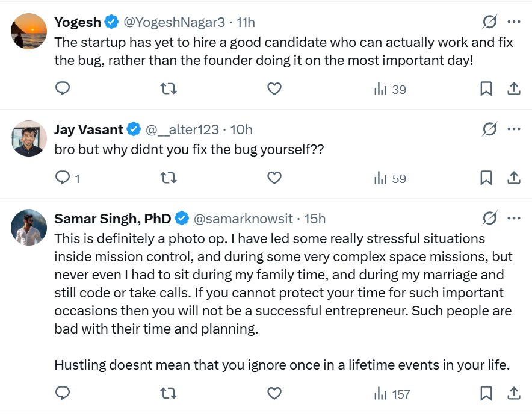View analytics for Samar Singh's tweet

coord(392,394)
